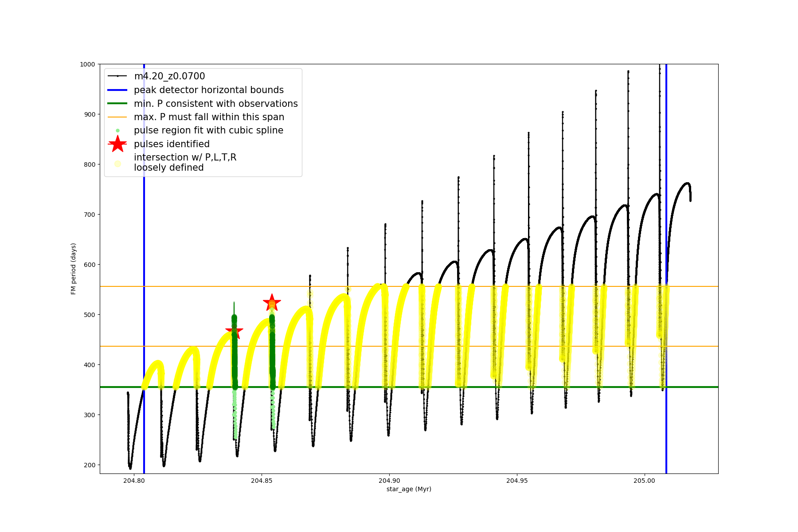Click the light green dot legend marker
798x532 pixels.
point(117,130)
